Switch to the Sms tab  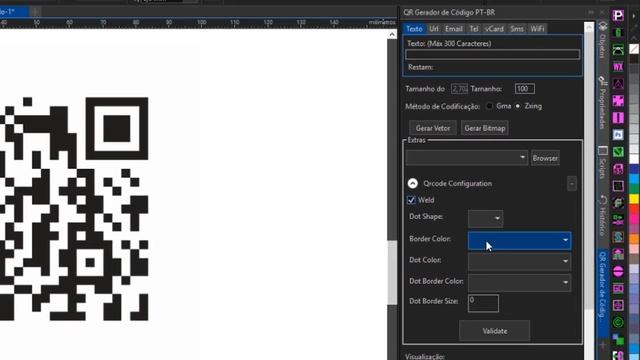pos(517,29)
